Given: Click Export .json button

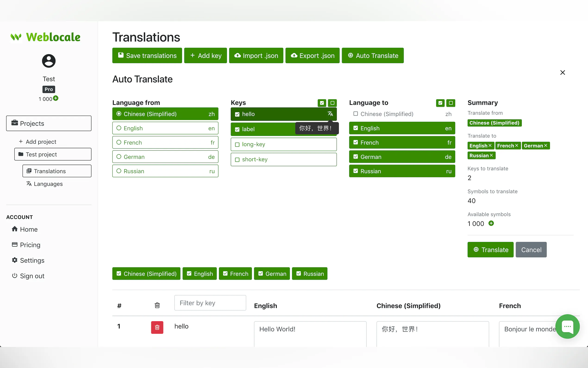Looking at the screenshot, I should pyautogui.click(x=312, y=55).
